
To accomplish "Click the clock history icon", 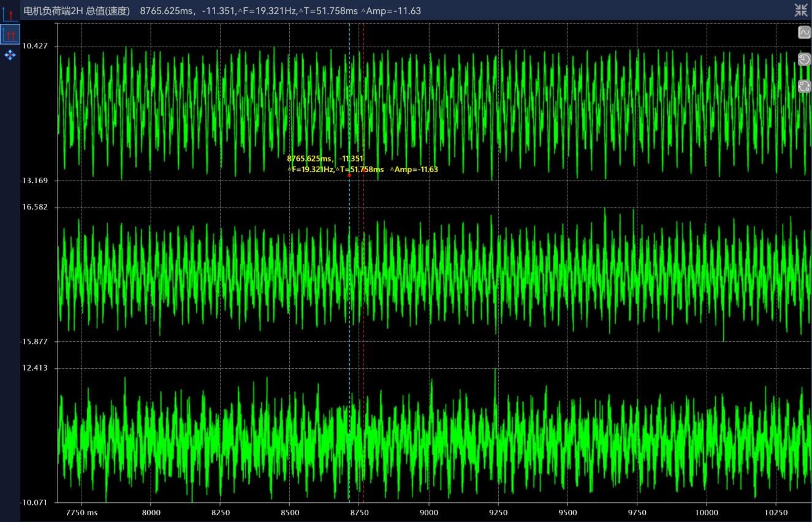I will [x=804, y=59].
